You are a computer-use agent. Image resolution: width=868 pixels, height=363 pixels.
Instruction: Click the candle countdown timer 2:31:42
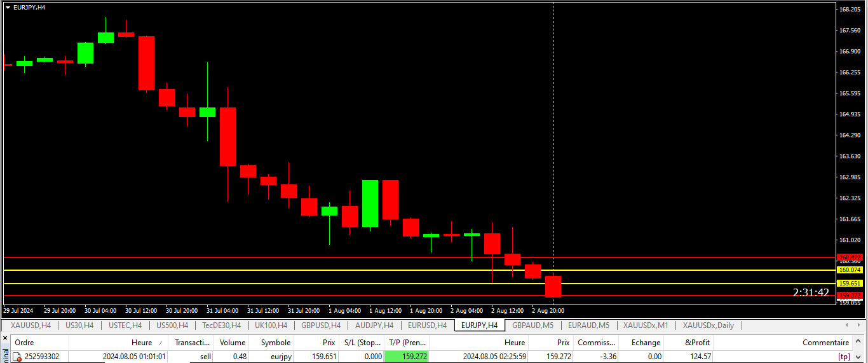pos(810,292)
